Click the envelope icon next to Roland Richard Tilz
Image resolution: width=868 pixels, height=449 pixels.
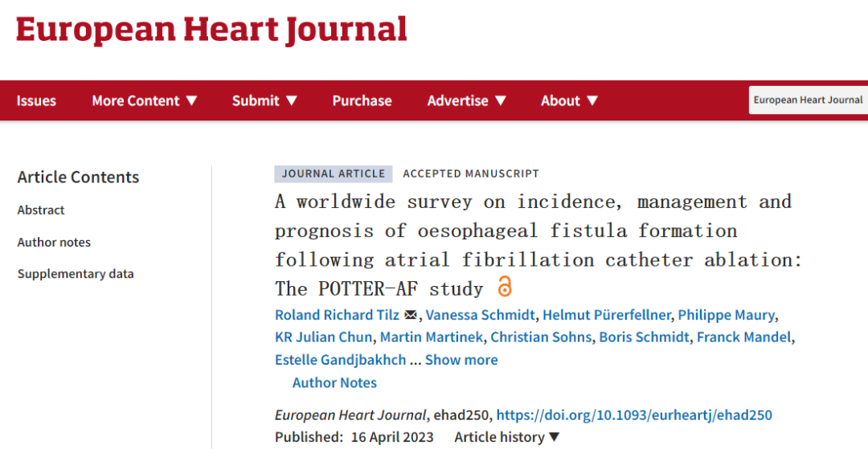[410, 315]
